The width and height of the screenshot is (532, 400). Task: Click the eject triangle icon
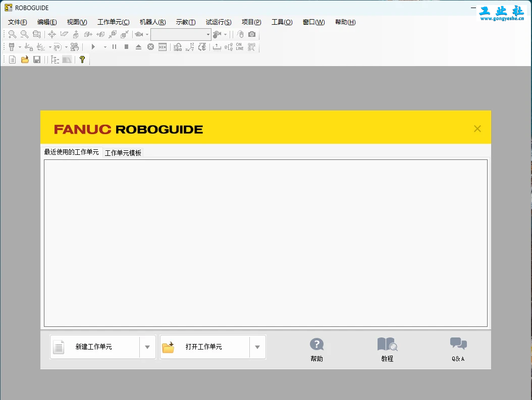[138, 47]
